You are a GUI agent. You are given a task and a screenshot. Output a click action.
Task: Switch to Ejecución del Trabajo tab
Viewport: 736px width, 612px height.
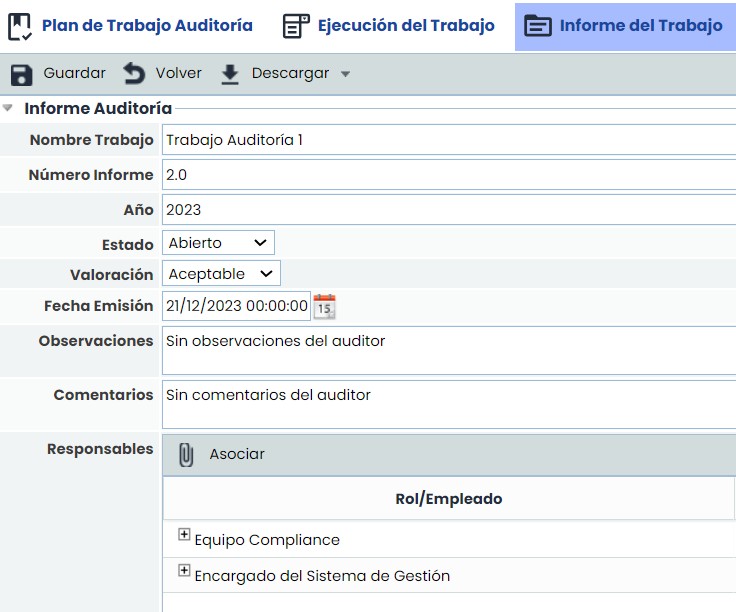coord(406,26)
